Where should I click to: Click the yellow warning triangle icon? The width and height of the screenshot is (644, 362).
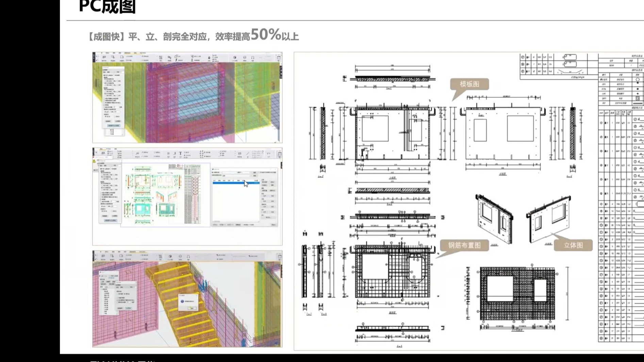tap(94, 161)
